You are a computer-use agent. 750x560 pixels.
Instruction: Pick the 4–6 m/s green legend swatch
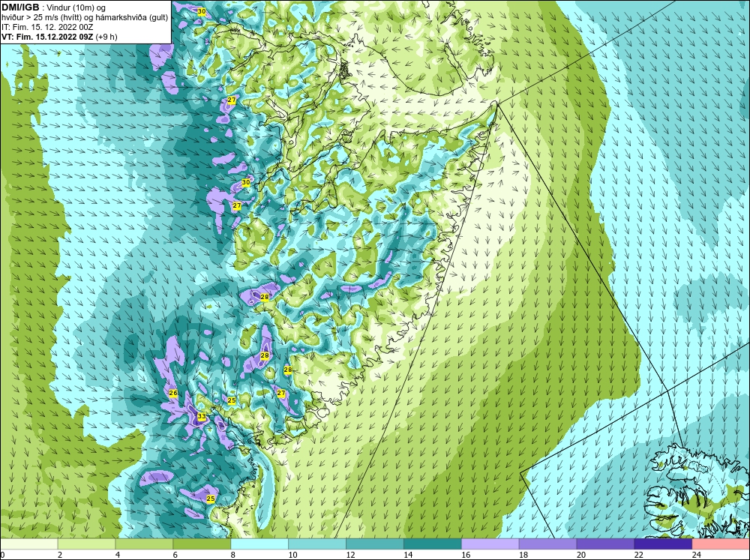tap(144, 544)
